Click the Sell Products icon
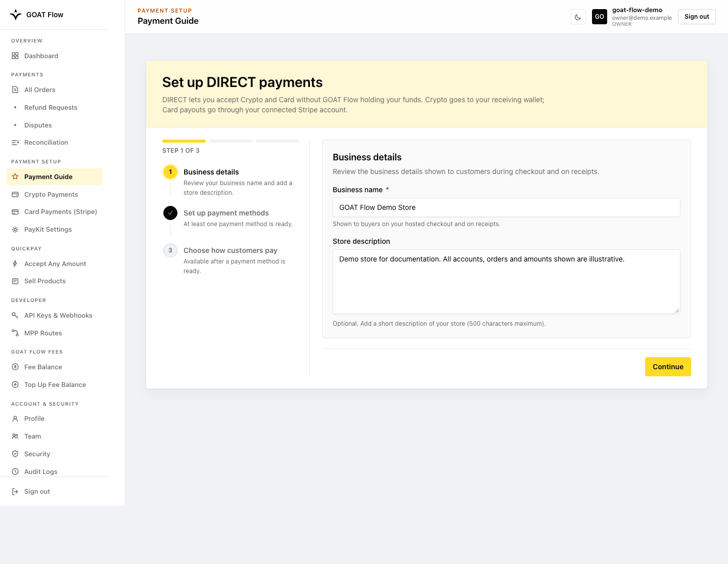The height and width of the screenshot is (564, 728). tap(15, 281)
